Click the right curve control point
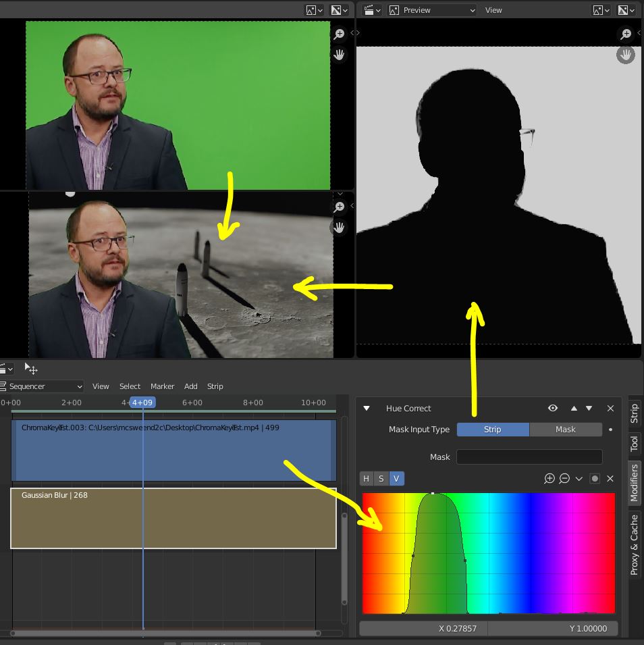Image resolution: width=644 pixels, height=645 pixels. pyautogui.click(x=465, y=561)
